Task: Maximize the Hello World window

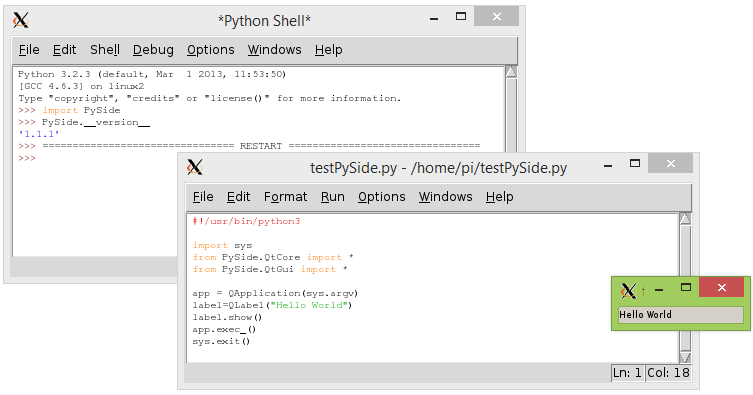Action: [x=686, y=287]
